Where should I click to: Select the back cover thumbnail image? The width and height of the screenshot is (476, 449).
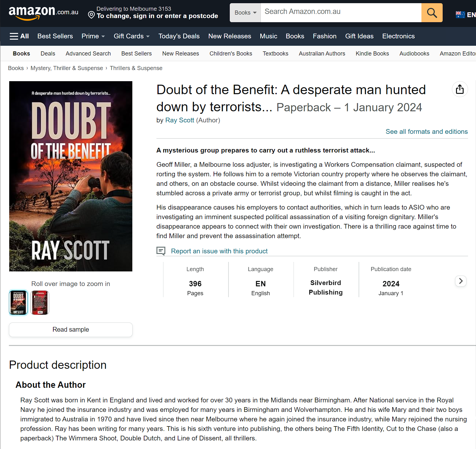pyautogui.click(x=40, y=303)
